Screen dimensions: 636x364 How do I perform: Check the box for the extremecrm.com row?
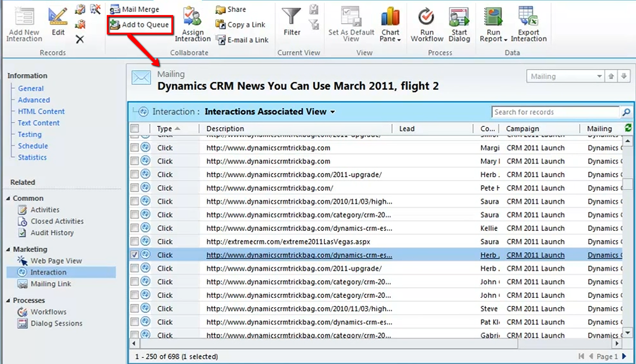click(135, 241)
